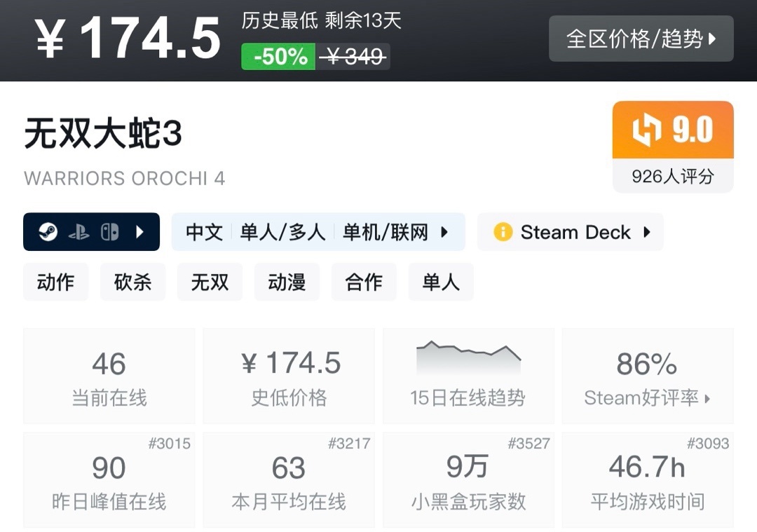Click the Xiaoheihe score logo icon
This screenshot has height=532, width=757.
(x=646, y=130)
